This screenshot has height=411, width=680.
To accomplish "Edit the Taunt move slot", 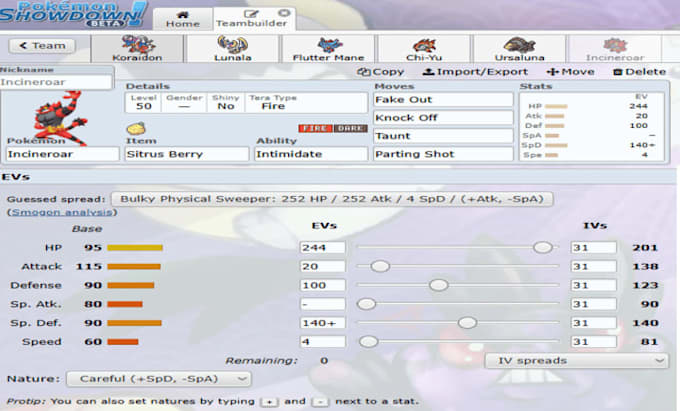I will click(443, 136).
